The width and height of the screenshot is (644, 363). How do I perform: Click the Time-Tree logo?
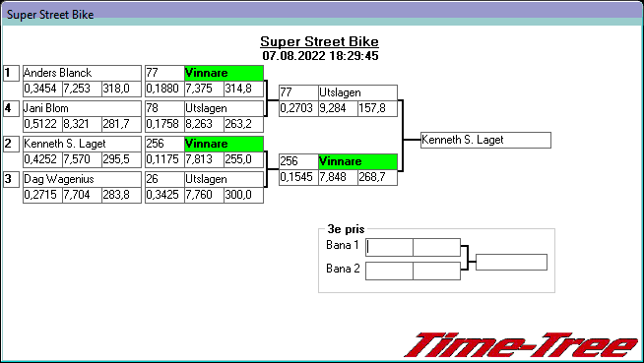[521, 345]
